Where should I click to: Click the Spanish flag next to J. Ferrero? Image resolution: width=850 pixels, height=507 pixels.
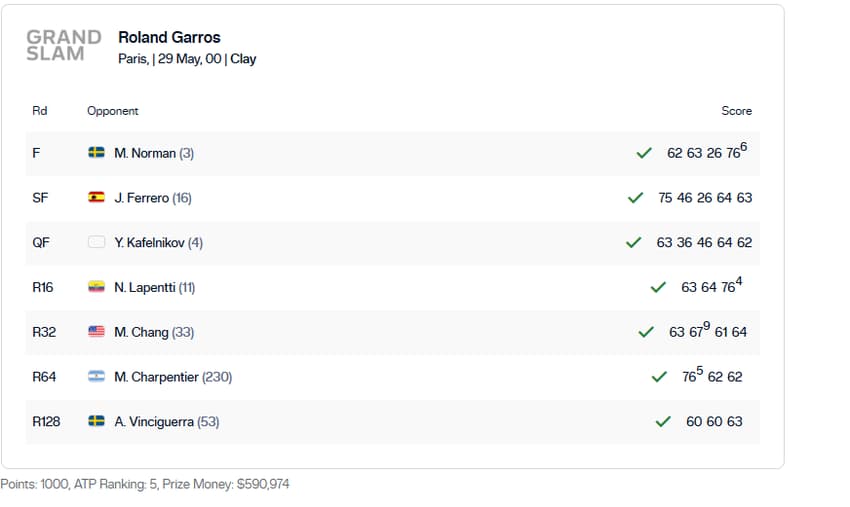[96, 197]
